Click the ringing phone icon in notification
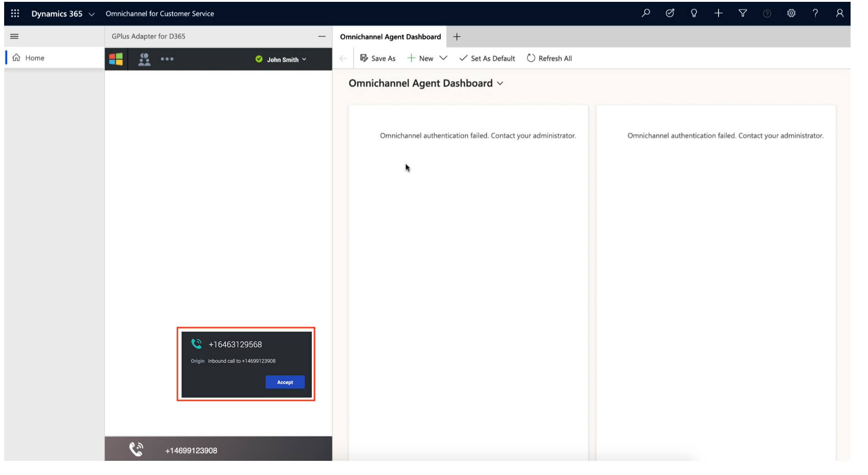Viewport: 868px width, 475px height. [197, 344]
